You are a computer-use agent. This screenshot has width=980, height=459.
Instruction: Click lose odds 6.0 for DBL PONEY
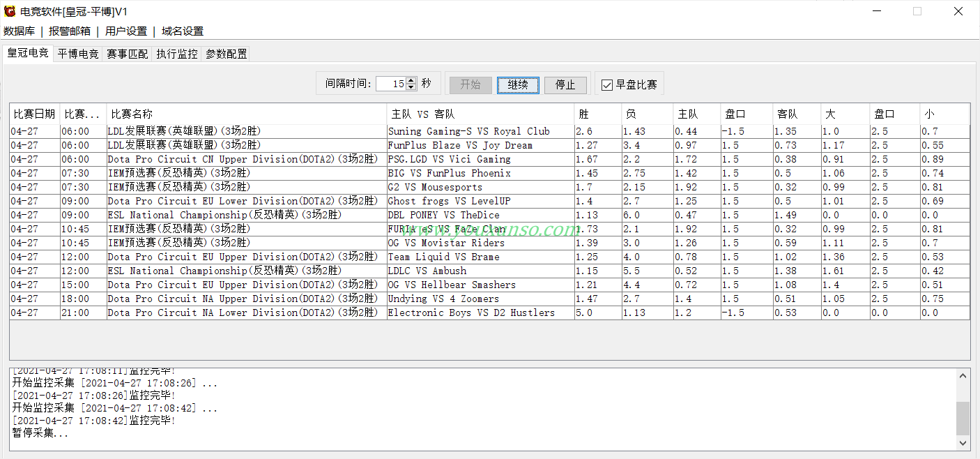[648, 215]
